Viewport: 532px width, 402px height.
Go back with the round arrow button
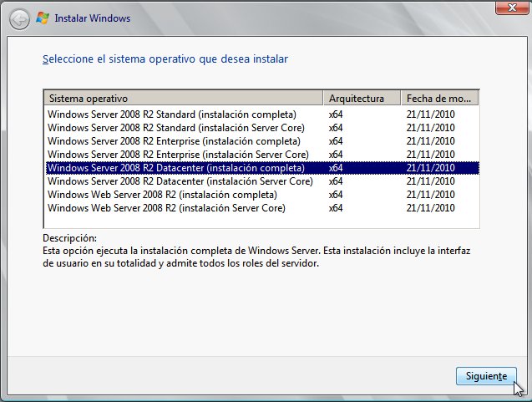tap(19, 19)
